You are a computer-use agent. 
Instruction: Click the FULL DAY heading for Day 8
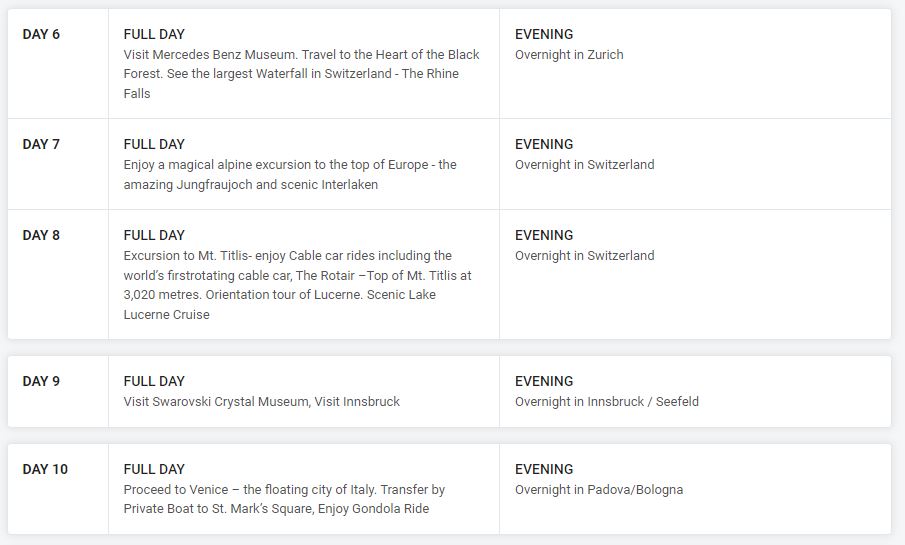(x=154, y=235)
